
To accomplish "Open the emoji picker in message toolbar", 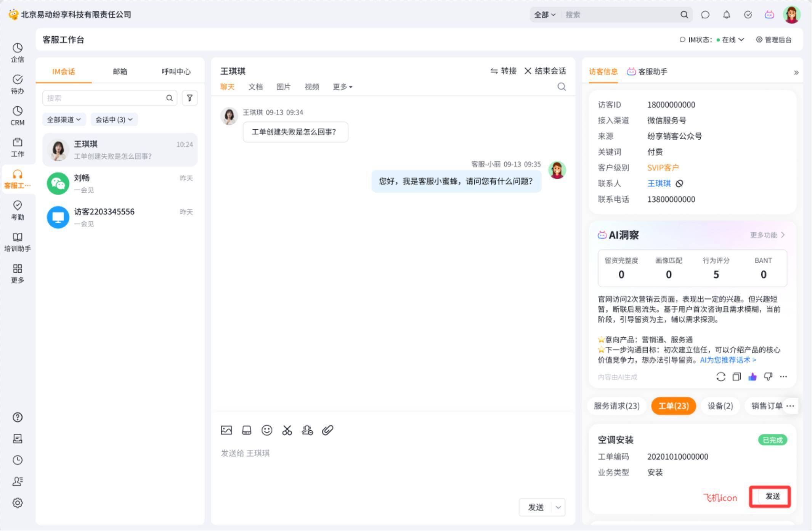I will [x=266, y=430].
